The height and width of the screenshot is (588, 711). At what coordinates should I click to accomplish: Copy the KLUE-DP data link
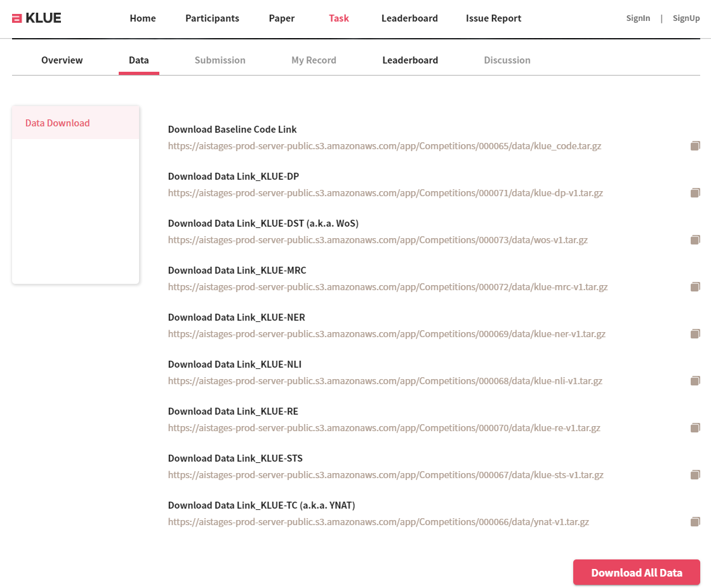click(695, 193)
